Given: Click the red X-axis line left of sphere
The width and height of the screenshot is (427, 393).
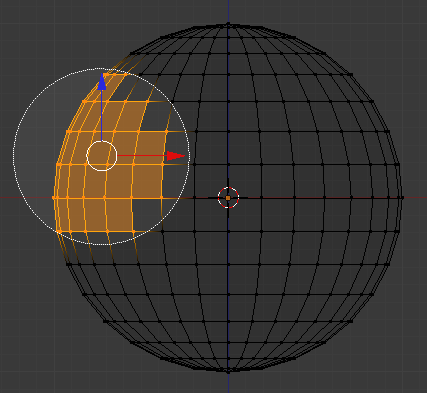Looking at the screenshot, I should coord(26,198).
